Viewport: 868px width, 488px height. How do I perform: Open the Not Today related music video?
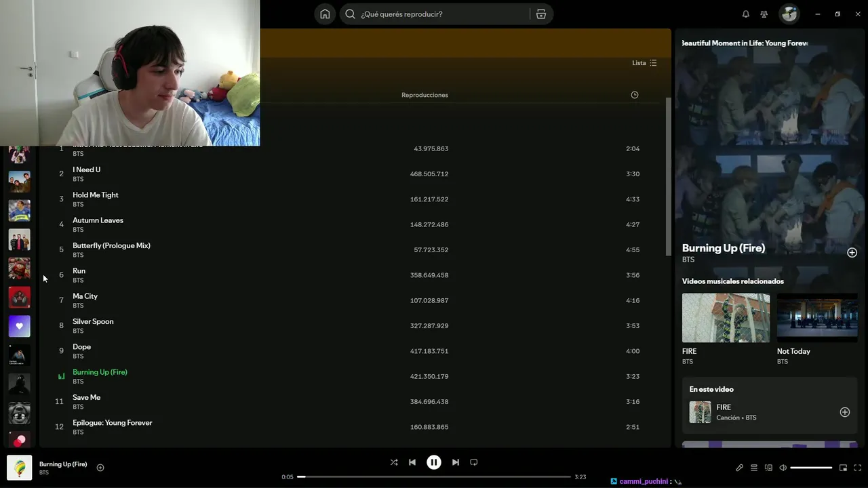pos(817,318)
